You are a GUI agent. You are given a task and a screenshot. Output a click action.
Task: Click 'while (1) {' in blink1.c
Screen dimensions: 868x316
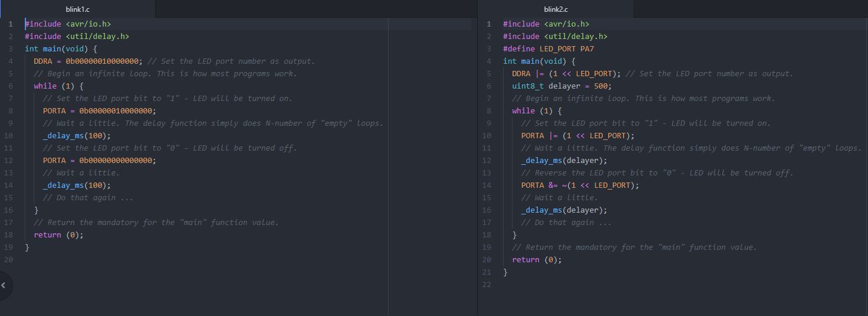click(58, 86)
